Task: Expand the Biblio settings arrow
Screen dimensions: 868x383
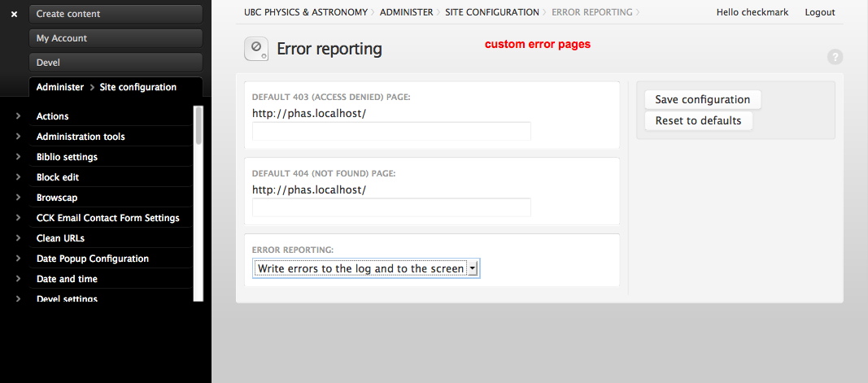Action: [18, 157]
